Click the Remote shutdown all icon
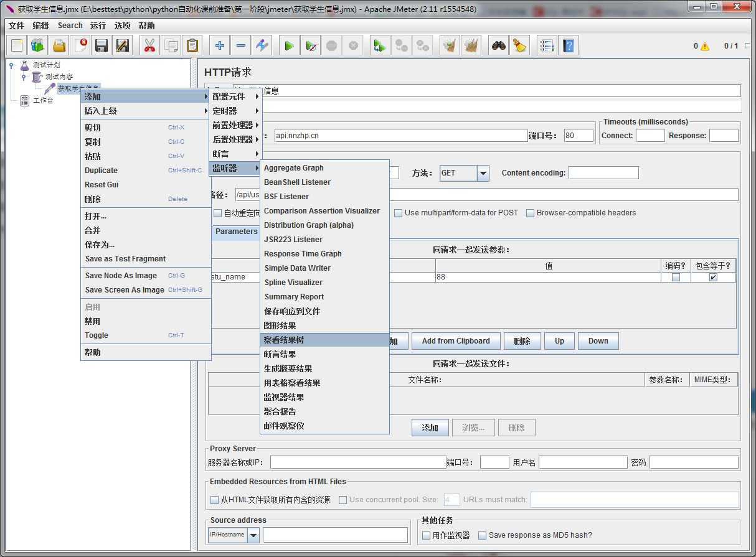Viewport: 756px width, 557px height. 422,45
